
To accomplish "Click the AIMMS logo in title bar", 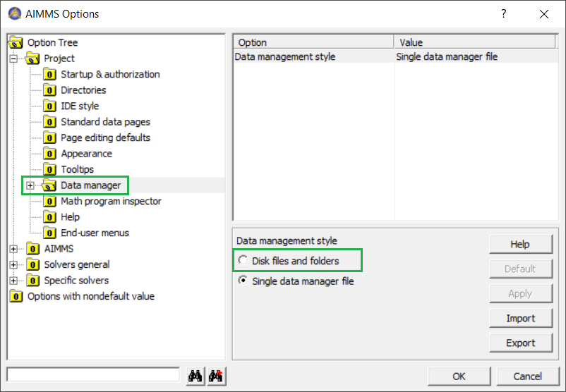I will tap(15, 13).
